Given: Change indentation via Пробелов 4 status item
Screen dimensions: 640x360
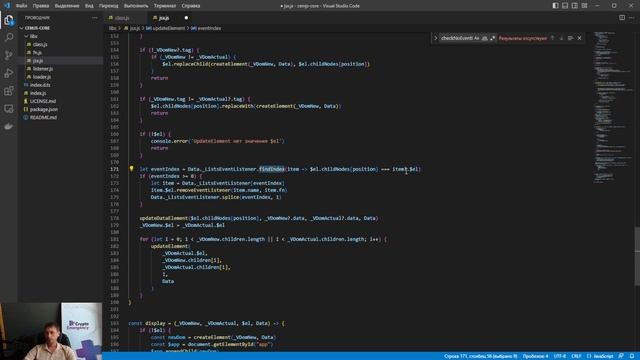Looking at the screenshot, I should pyautogui.click(x=535, y=356).
